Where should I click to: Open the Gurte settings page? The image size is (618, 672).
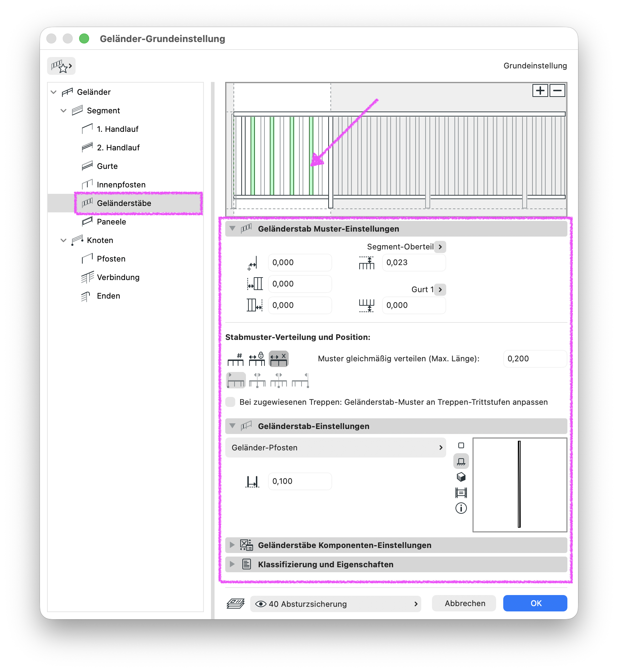[107, 166]
